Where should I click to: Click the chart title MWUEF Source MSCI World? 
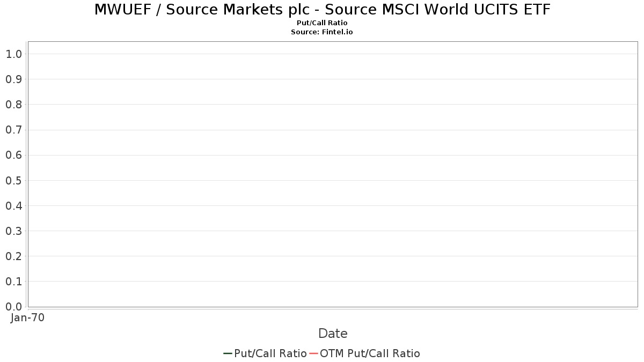tap(322, 10)
